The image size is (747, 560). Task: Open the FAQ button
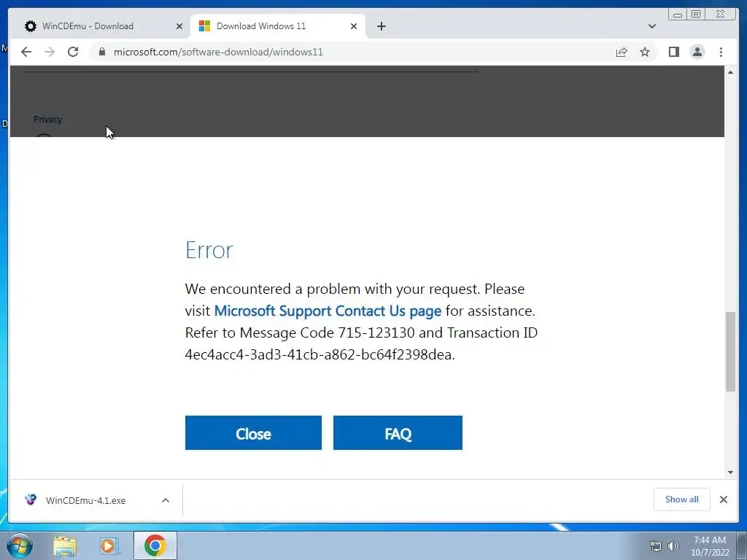[398, 433]
